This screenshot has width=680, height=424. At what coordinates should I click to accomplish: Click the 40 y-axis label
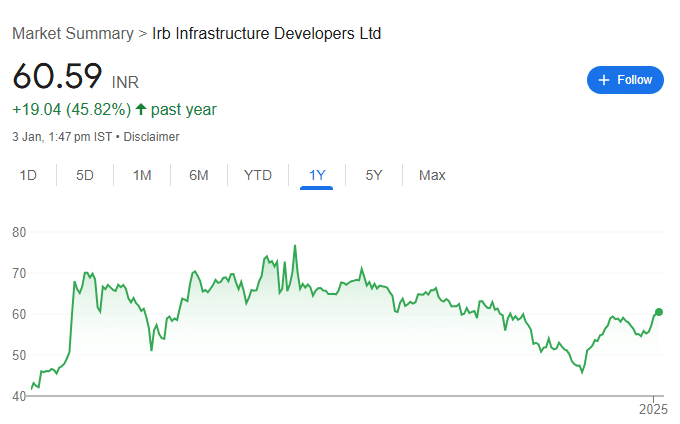pyautogui.click(x=19, y=396)
